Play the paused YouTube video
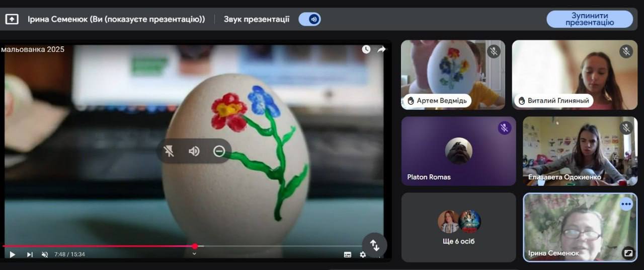 pyautogui.click(x=13, y=254)
